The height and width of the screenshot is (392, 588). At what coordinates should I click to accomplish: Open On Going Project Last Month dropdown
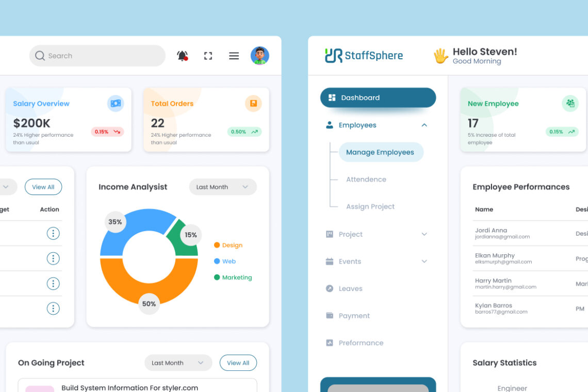178,363
